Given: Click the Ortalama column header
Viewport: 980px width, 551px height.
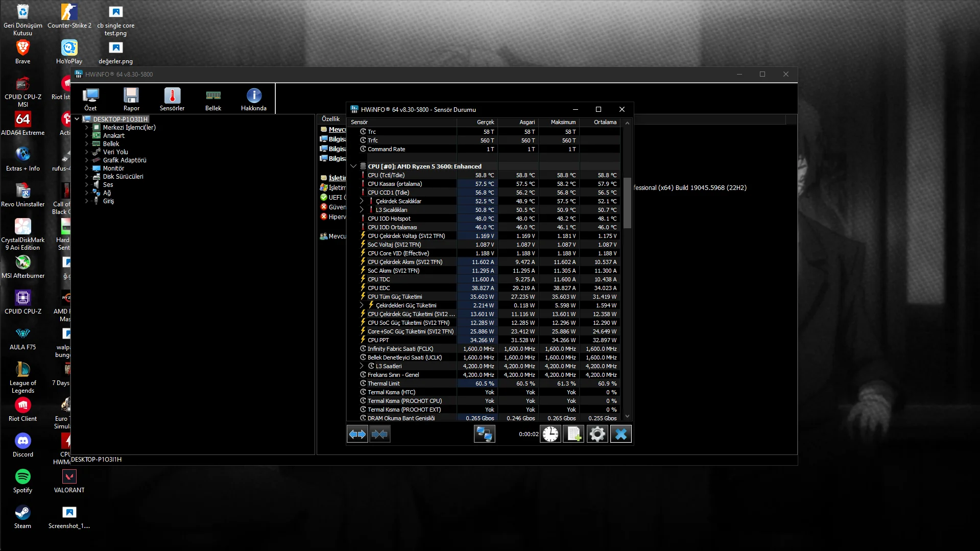Looking at the screenshot, I should click(x=600, y=123).
